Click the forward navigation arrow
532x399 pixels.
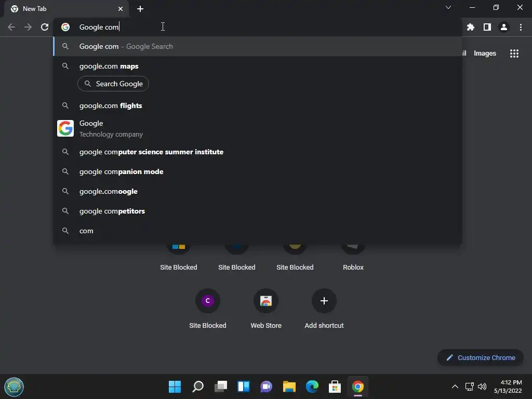point(28,27)
